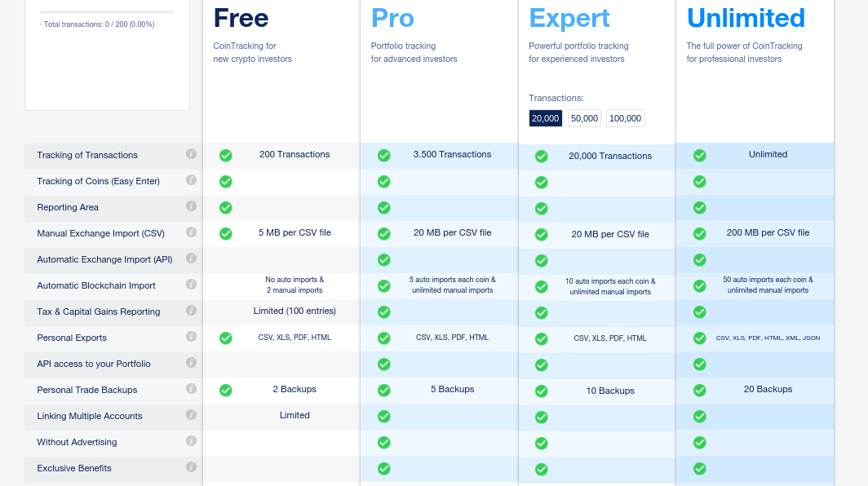Click the Free plan checkmark for Reporting Area

(x=225, y=208)
